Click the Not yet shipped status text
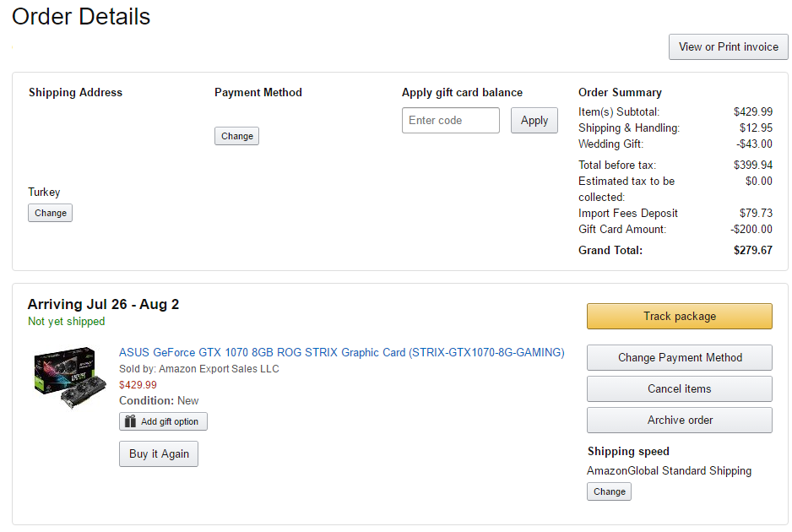The image size is (792, 532). click(66, 322)
